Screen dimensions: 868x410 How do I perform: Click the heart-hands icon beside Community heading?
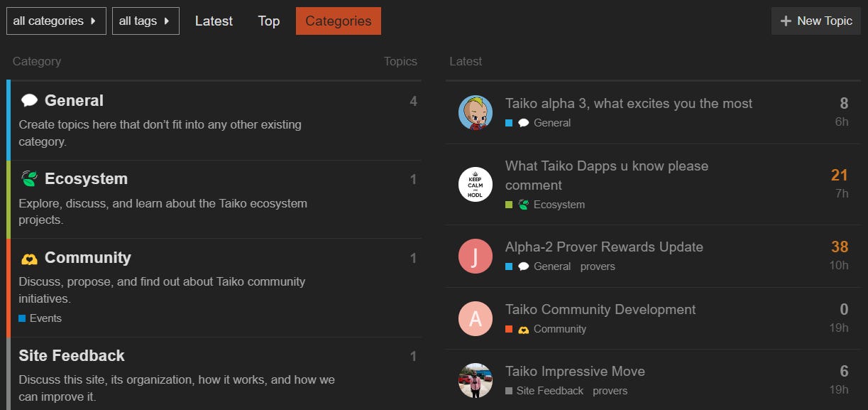coord(29,258)
